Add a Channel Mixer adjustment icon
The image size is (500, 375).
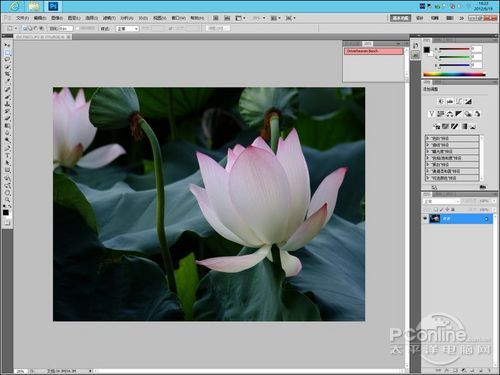[x=477, y=114]
